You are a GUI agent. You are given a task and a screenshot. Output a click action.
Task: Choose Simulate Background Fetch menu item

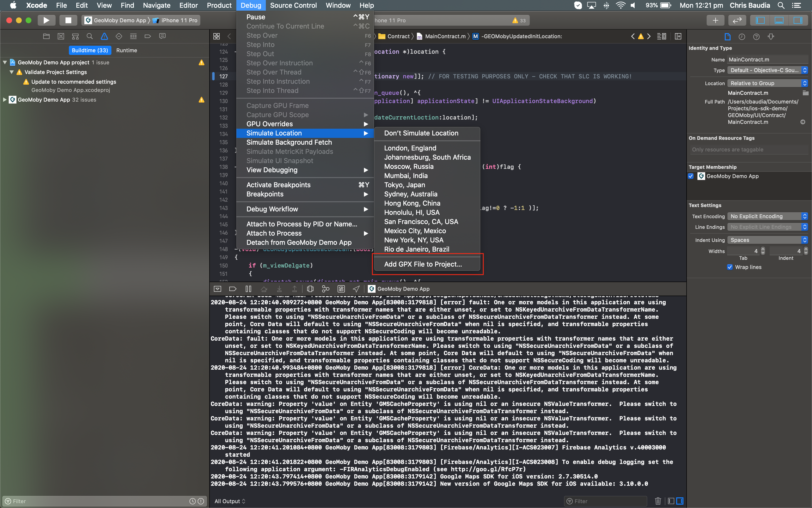305,142
